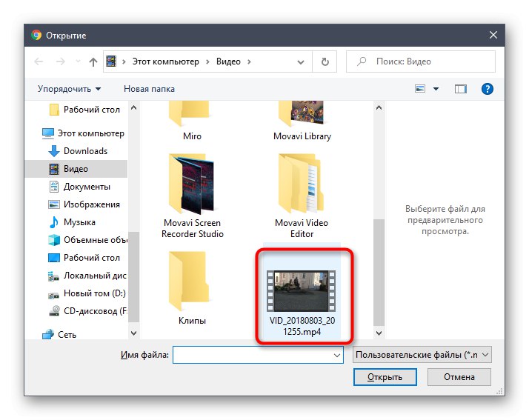Expand chevron after 'Видео' in address bar

249,61
